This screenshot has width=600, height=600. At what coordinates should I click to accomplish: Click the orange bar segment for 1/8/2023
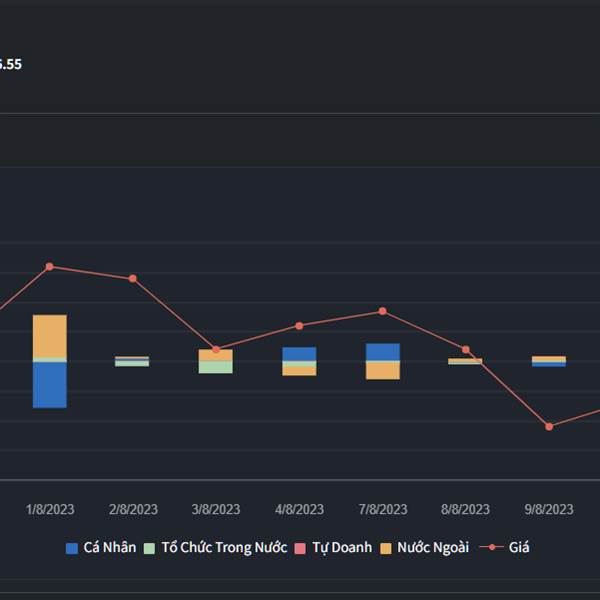[x=50, y=335]
